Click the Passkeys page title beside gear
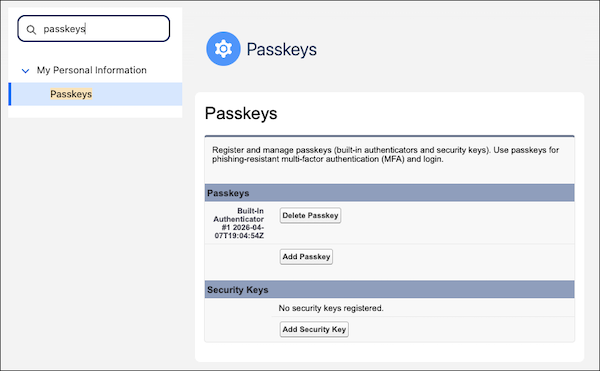This screenshot has width=600, height=371. coord(282,49)
